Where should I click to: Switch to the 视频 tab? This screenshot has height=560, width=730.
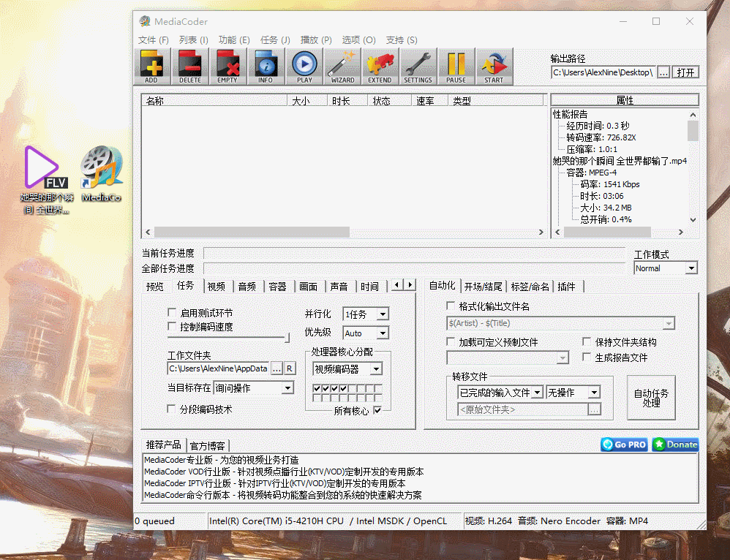pyautogui.click(x=217, y=287)
